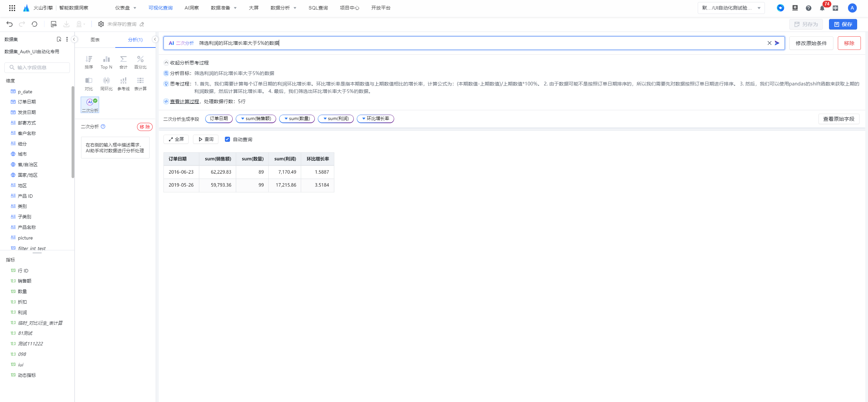Open the app grid launcher
The width and height of the screenshot is (868, 402).
point(12,8)
